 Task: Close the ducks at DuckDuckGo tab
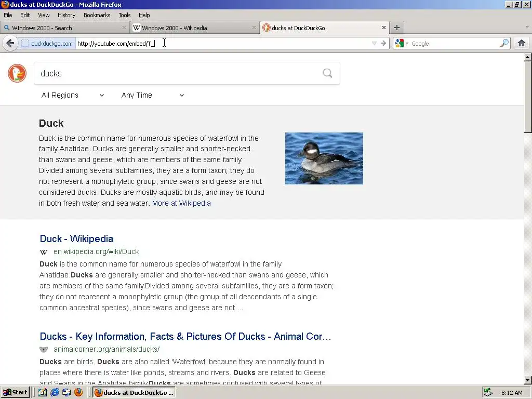click(384, 28)
